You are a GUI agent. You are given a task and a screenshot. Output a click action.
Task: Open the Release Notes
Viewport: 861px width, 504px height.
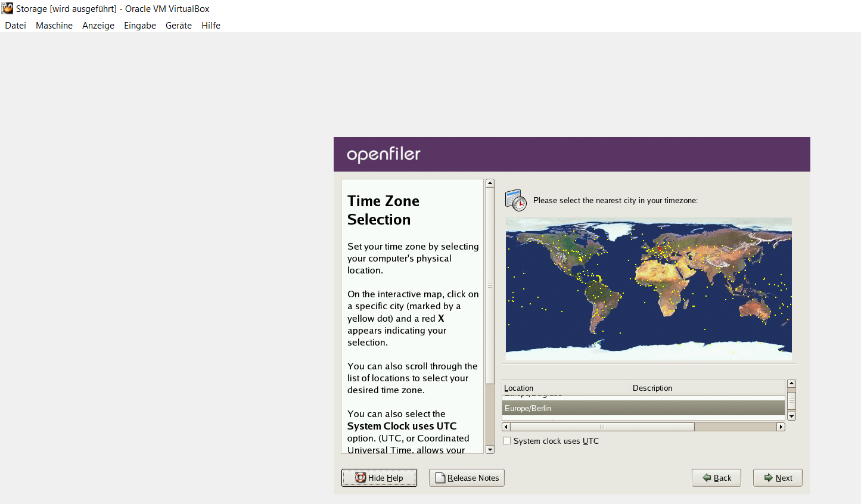tap(467, 478)
